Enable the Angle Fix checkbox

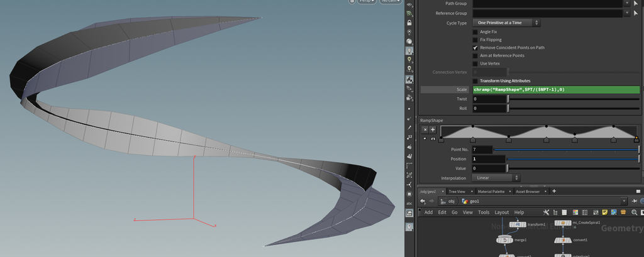click(x=475, y=31)
